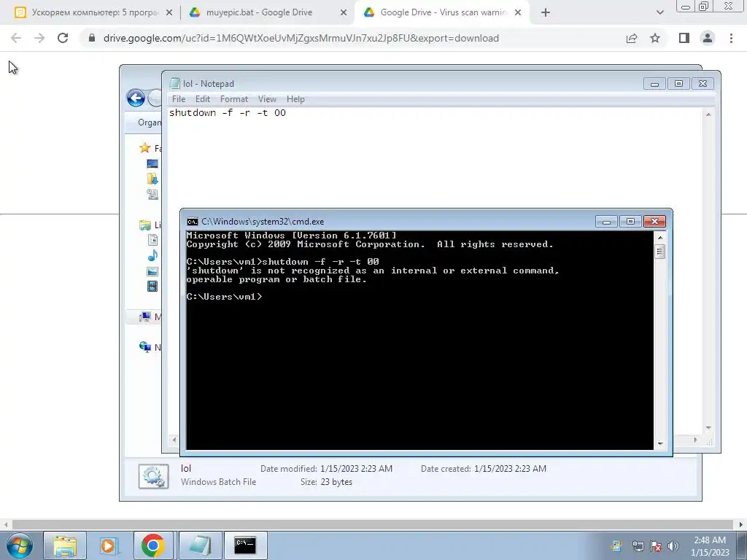Select Computer icon in Explorer sidebar
This screenshot has width=747, height=560.
(x=145, y=316)
